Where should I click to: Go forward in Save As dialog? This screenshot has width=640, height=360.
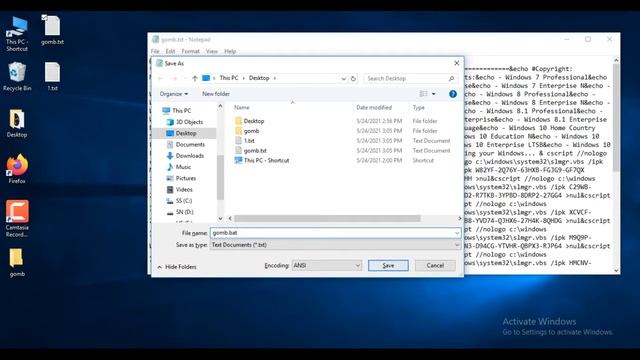(174, 78)
